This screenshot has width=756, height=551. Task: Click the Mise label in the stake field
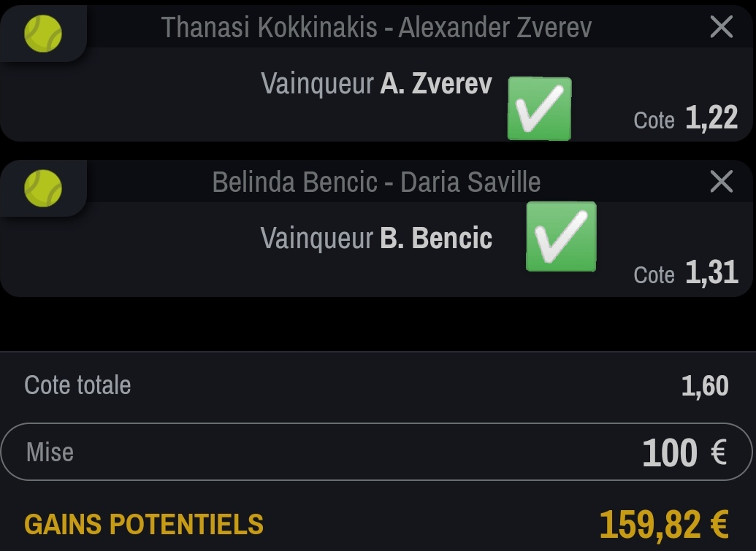[x=50, y=452]
